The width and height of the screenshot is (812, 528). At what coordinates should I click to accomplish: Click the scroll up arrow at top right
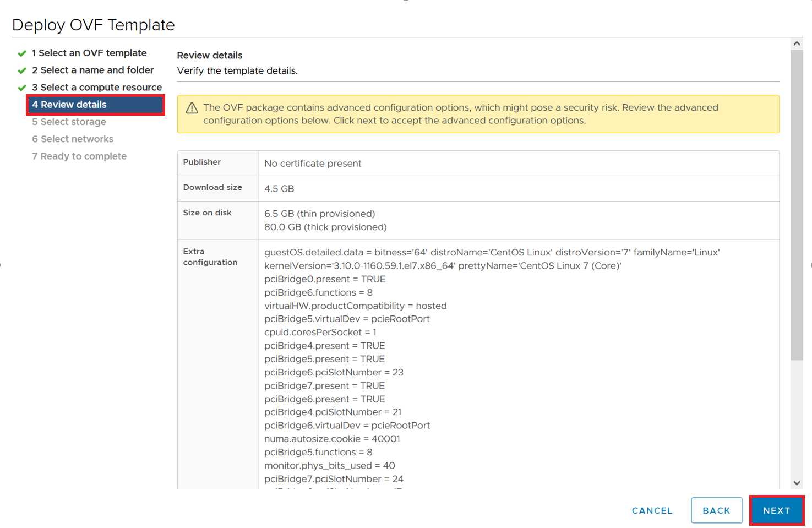(x=797, y=43)
